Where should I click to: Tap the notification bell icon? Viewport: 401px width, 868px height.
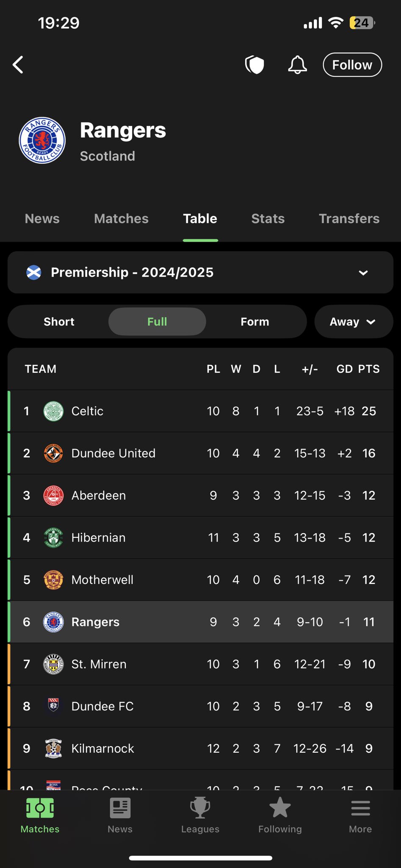297,65
